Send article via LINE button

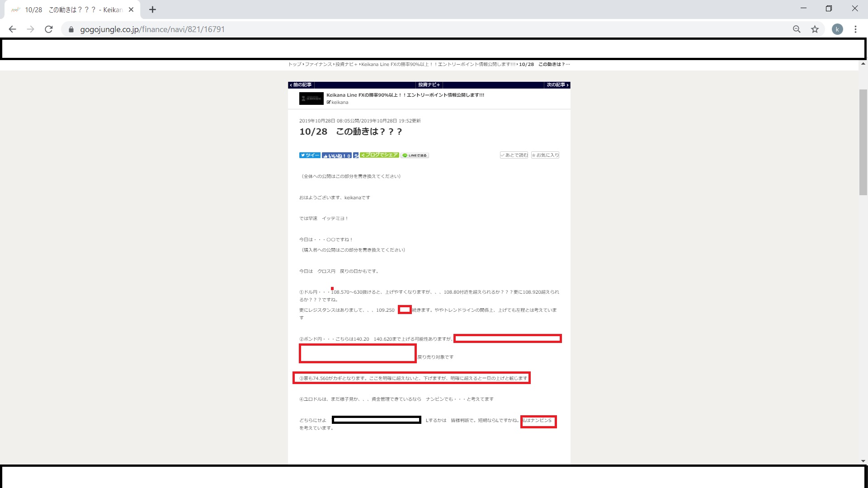coord(415,155)
